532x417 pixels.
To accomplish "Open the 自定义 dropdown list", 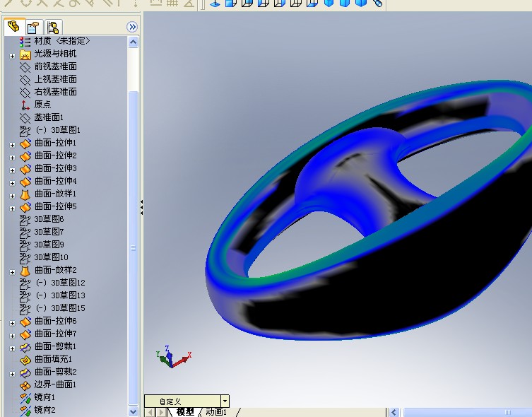I will (x=225, y=401).
